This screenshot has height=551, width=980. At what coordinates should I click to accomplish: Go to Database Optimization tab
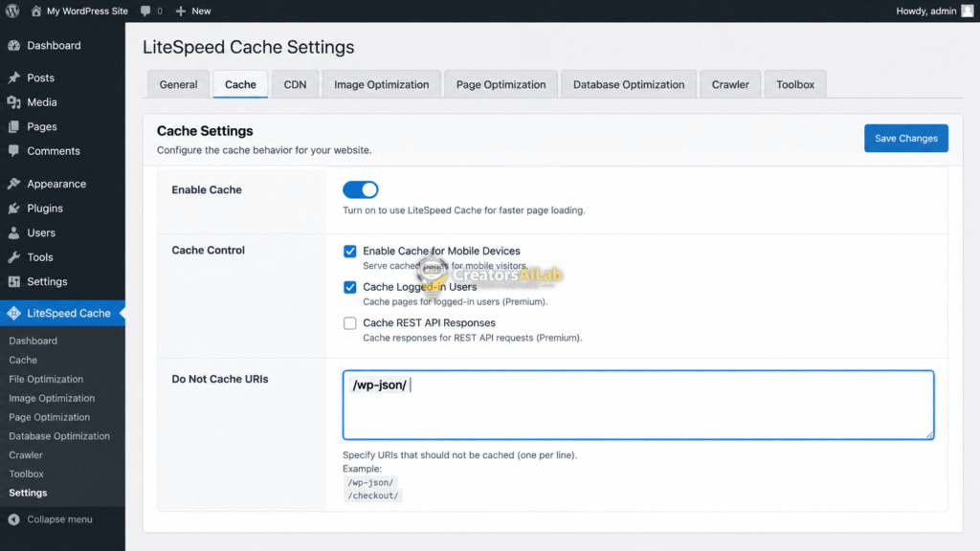[629, 84]
